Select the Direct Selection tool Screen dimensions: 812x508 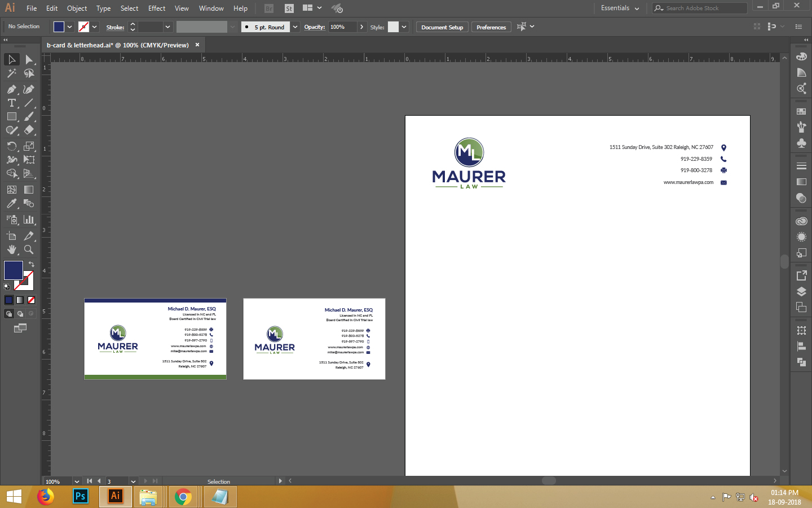pyautogui.click(x=29, y=59)
